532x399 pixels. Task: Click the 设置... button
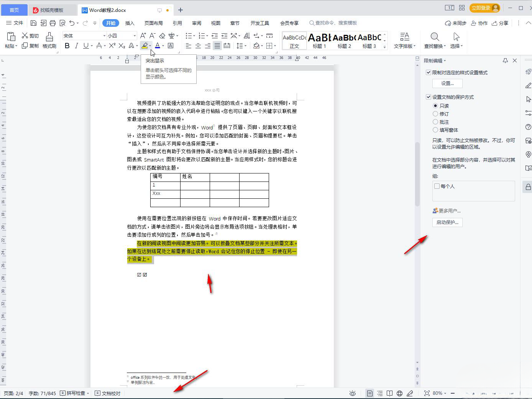click(447, 83)
